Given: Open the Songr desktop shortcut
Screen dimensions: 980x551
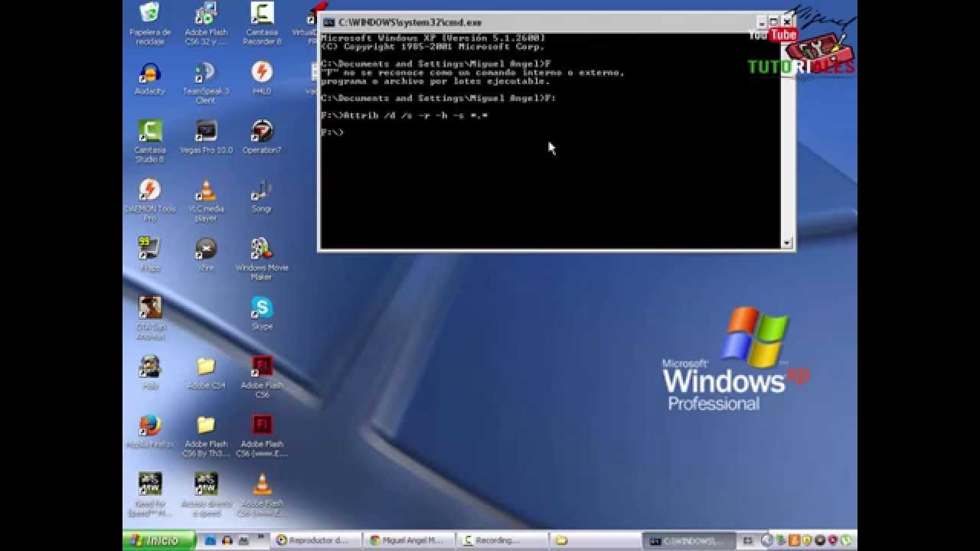Looking at the screenshot, I should coord(262,190).
